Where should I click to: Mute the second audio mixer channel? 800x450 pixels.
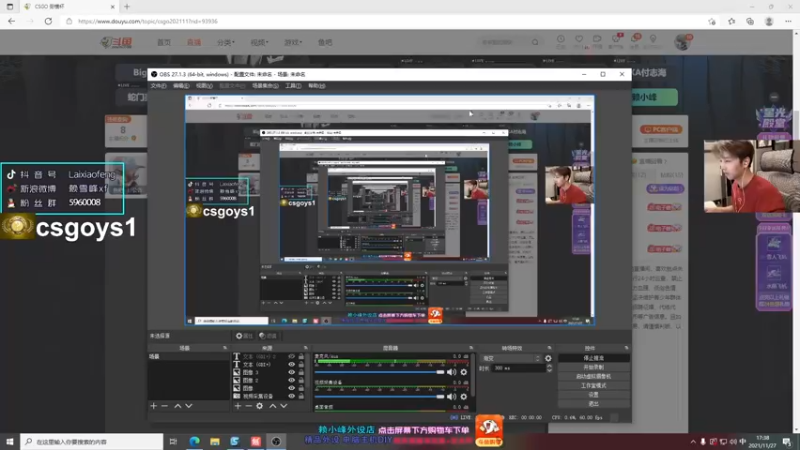point(452,396)
